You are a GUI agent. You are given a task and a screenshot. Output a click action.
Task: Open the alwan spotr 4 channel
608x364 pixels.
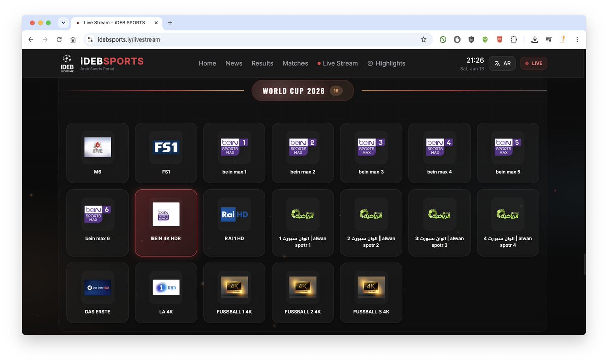pyautogui.click(x=508, y=223)
